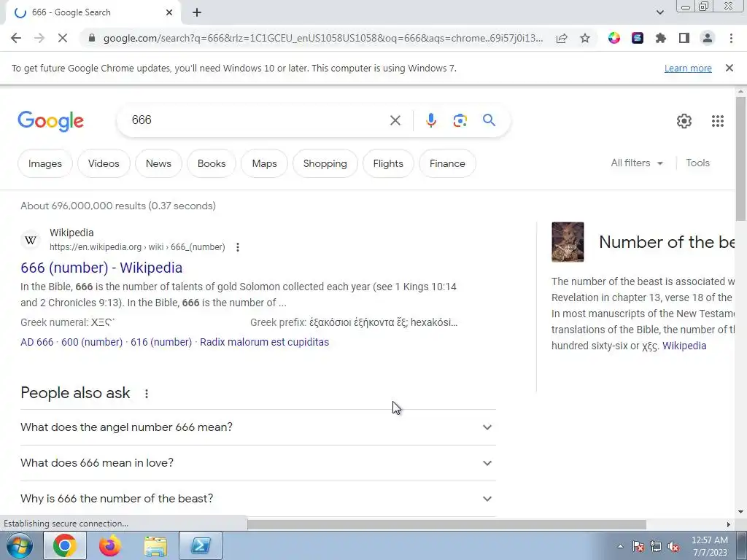Viewport: 747px width, 560px height.
Task: Open search Tools
Action: click(697, 163)
